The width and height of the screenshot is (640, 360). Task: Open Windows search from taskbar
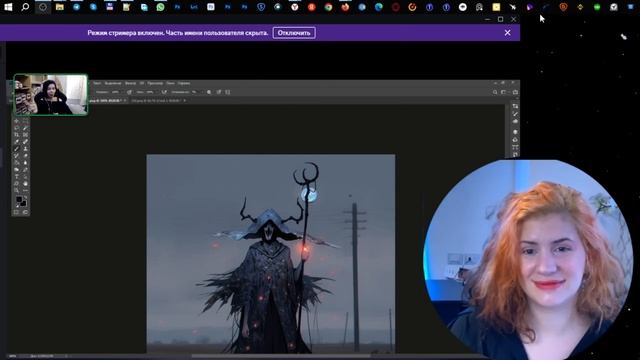tap(25, 7)
